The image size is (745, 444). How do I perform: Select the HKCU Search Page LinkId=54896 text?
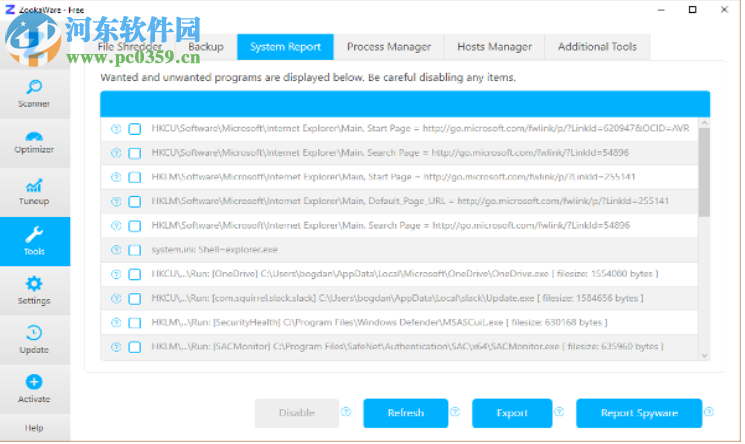[x=390, y=153]
